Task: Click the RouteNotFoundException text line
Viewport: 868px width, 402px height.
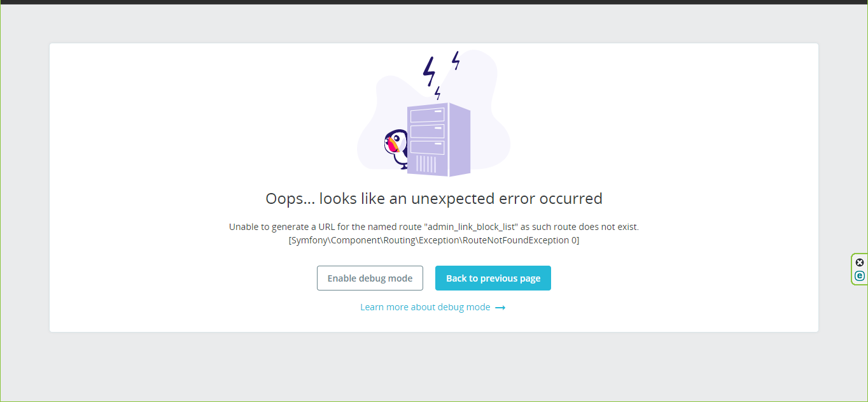Action: tap(434, 240)
